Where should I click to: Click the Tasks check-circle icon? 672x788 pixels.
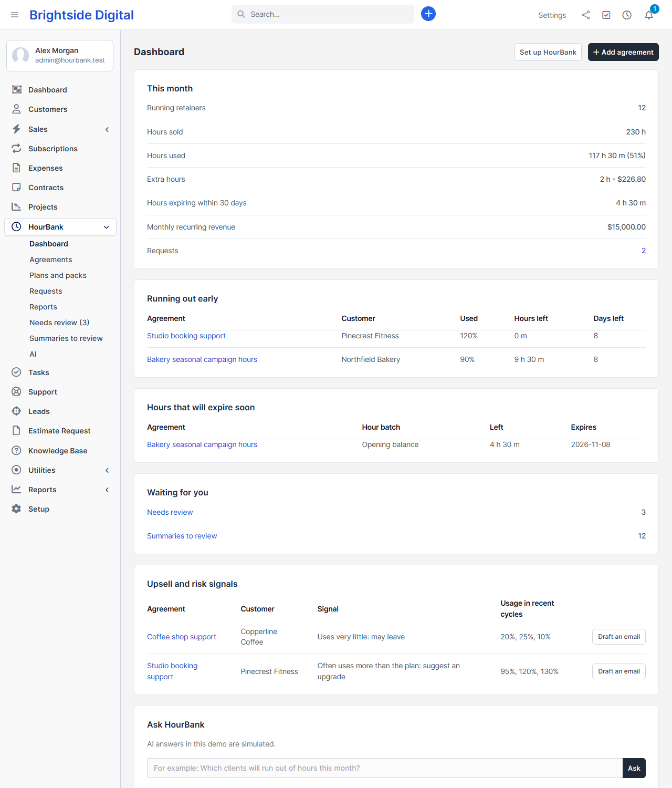17,372
